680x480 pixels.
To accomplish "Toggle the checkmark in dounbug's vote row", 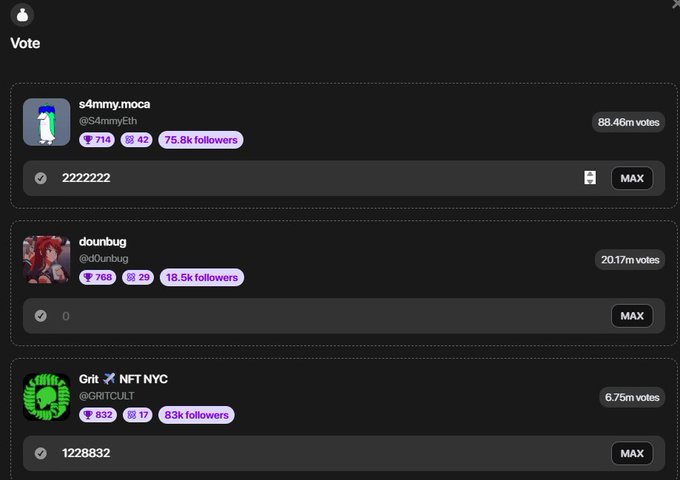I will [x=41, y=316].
